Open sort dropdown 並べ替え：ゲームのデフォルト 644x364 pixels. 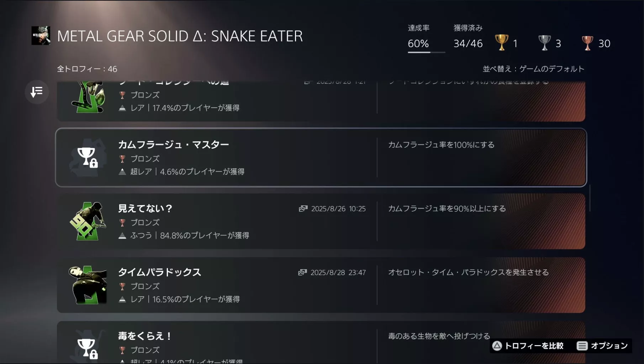pyautogui.click(x=533, y=69)
